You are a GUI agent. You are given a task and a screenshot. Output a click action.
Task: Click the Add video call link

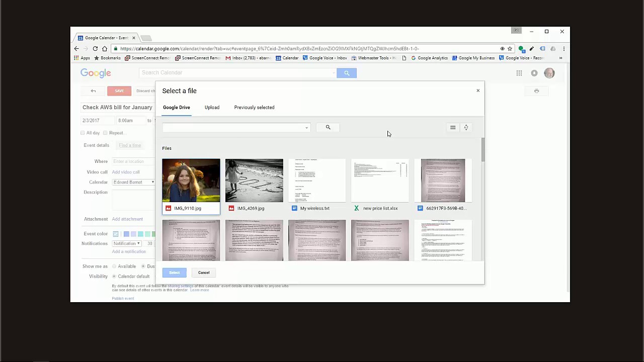tap(126, 172)
